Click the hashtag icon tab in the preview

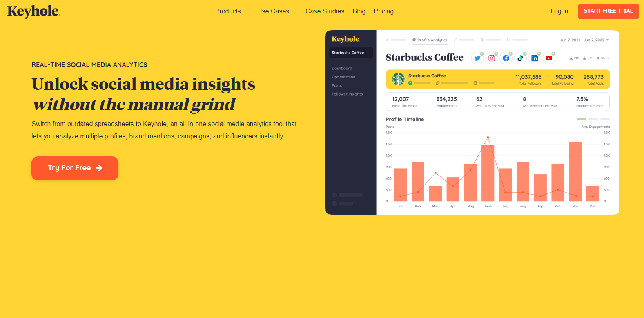point(388,40)
